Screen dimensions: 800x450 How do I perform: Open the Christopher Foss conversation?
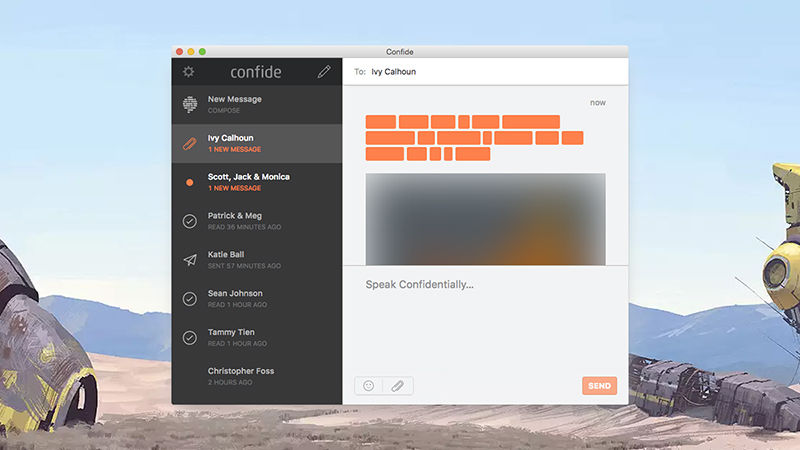click(x=257, y=376)
